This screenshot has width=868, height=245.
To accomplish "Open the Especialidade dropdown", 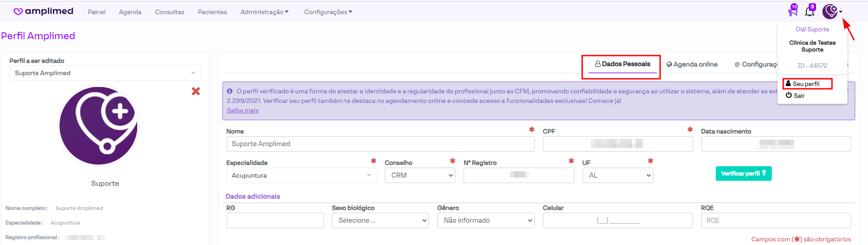I will pos(301,175).
